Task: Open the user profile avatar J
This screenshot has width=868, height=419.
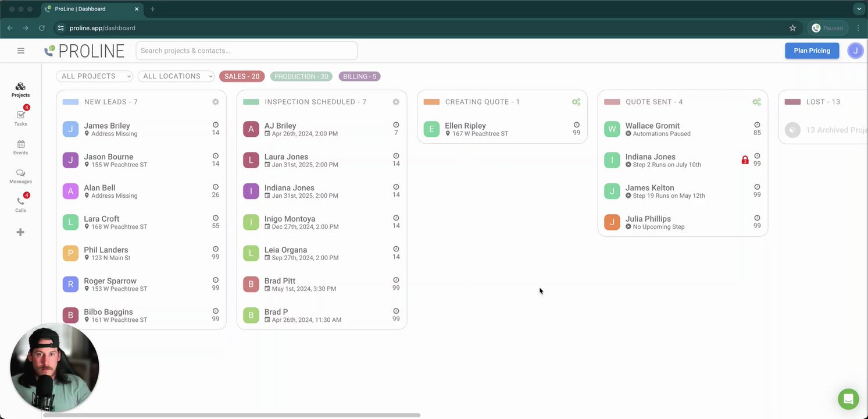Action: pos(855,51)
